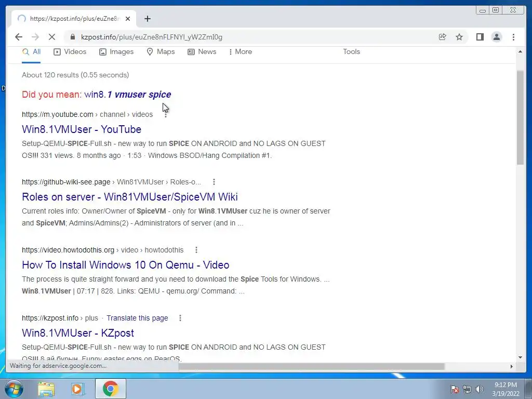532x399 pixels.
Task: Click 'About 120 results' text
Action: click(75, 75)
